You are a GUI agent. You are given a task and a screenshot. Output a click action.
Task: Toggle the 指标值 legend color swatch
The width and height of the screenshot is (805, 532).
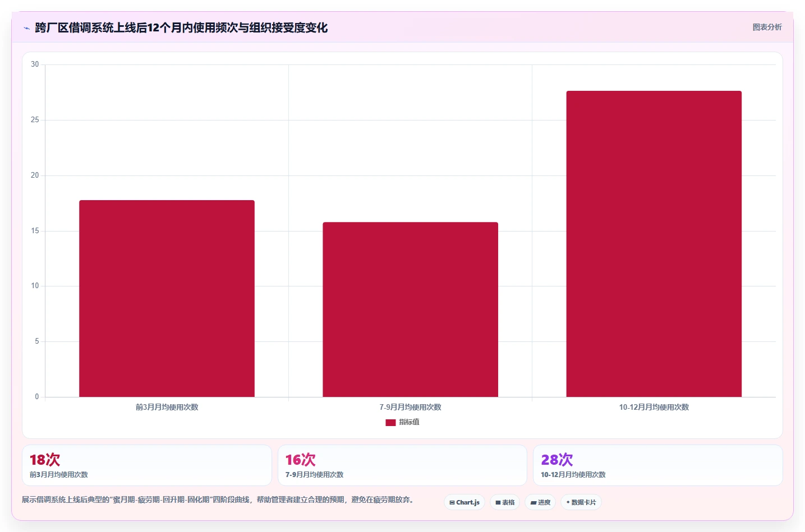390,423
